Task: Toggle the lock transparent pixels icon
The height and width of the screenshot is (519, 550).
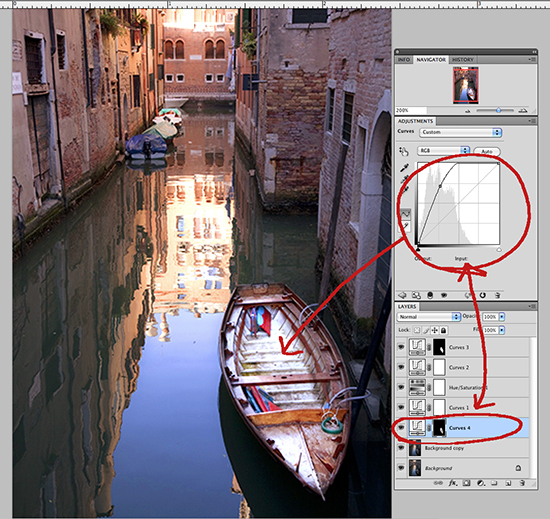Action: coord(416,330)
